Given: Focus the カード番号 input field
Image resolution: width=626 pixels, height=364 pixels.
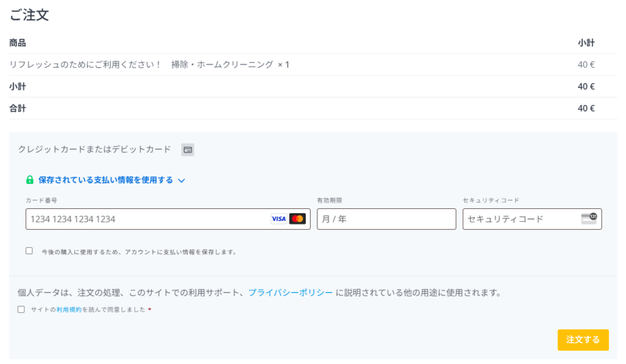Looking at the screenshot, I should pos(168,219).
